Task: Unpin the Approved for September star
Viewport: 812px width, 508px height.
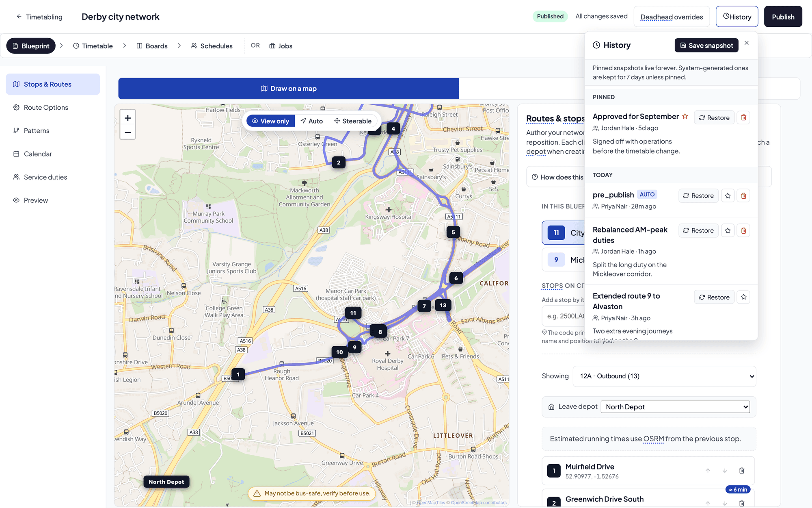Action: (685, 116)
